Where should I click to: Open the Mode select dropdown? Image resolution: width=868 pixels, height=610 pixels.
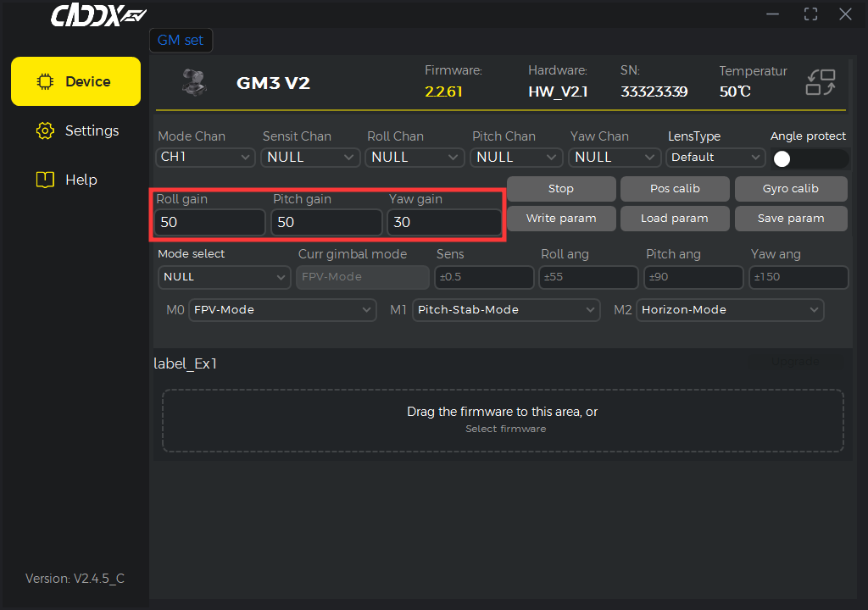[224, 277]
